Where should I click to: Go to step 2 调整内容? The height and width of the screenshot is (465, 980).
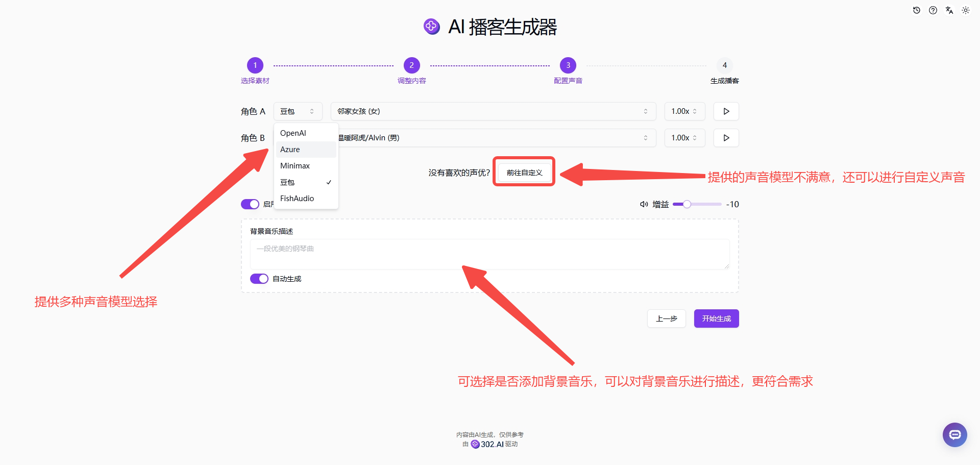(x=412, y=65)
